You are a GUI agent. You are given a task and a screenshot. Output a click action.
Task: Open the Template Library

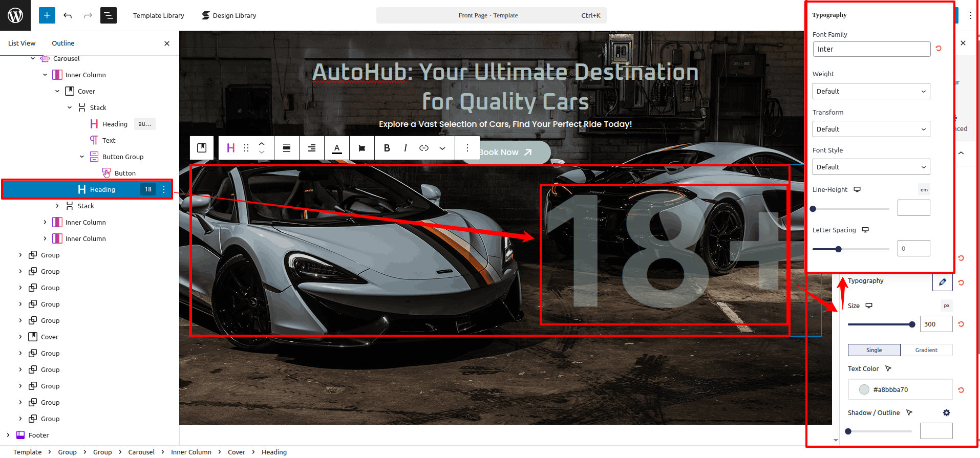pyautogui.click(x=159, y=15)
